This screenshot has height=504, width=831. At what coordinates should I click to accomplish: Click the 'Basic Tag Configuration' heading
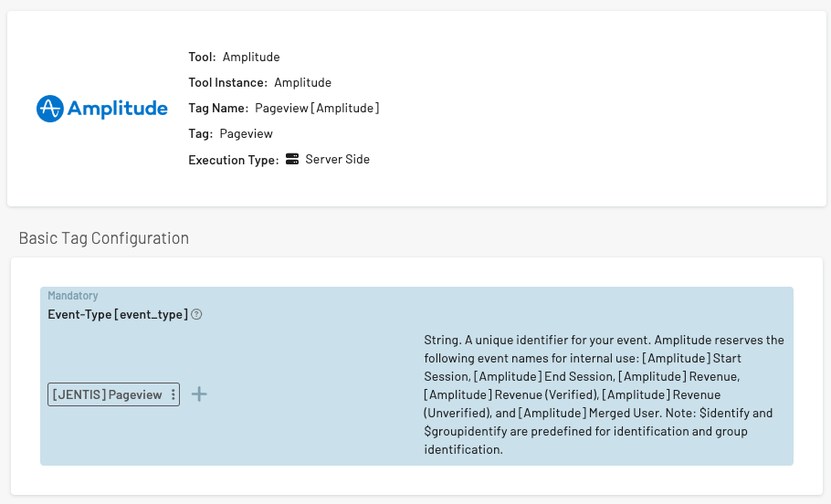click(104, 238)
